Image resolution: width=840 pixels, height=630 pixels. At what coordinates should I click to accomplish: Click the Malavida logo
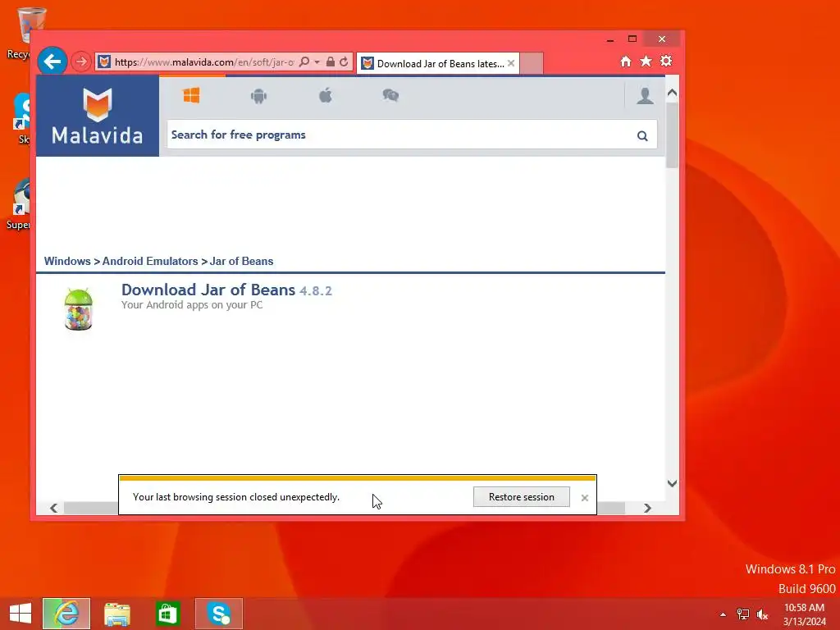tap(98, 116)
